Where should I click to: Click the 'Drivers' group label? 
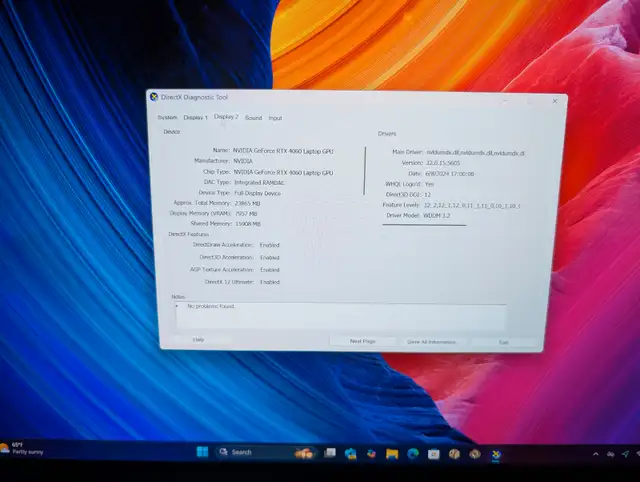(387, 133)
